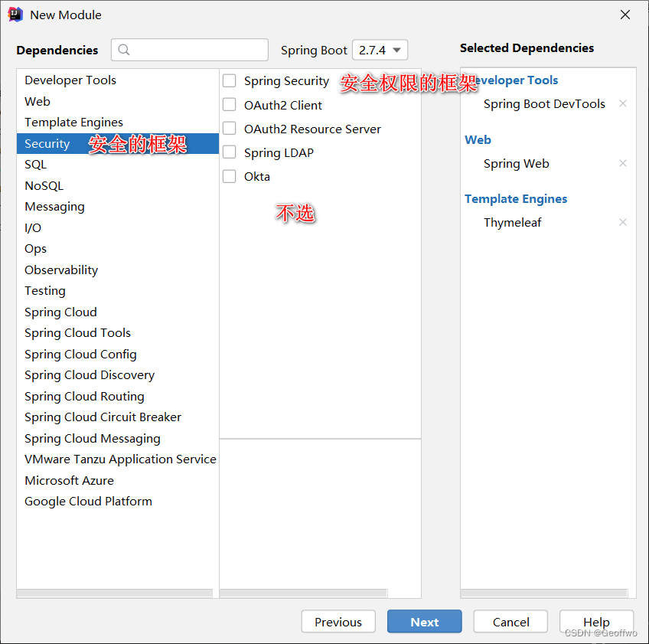Choose the NoSQL category
The height and width of the screenshot is (644, 649).
pos(118,185)
